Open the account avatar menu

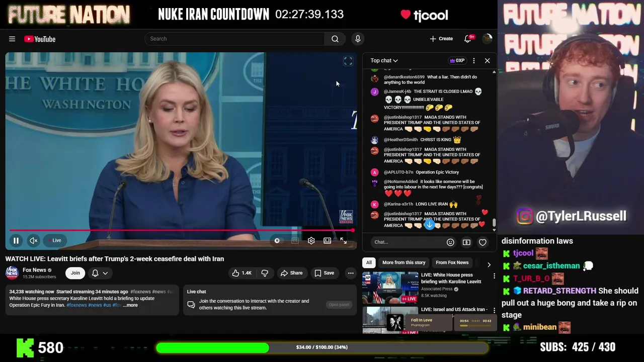(487, 39)
